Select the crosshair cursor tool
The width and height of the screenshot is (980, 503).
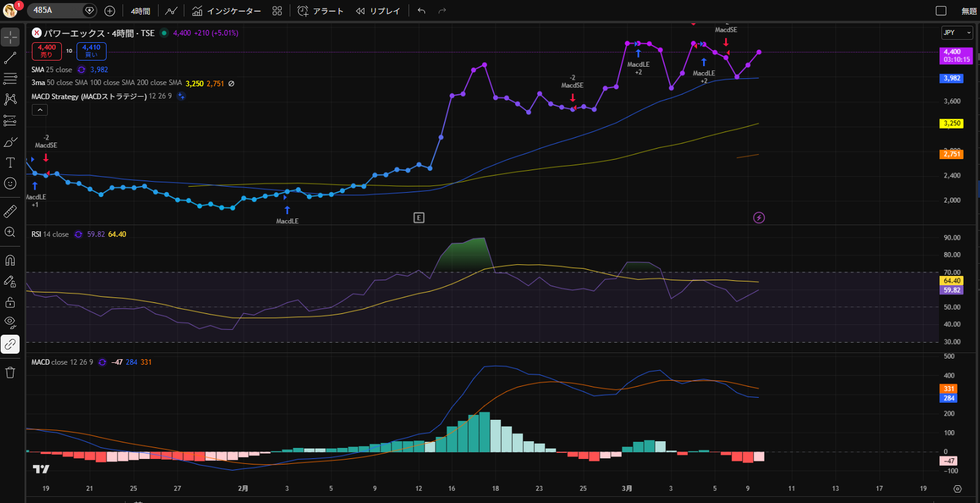[10, 37]
